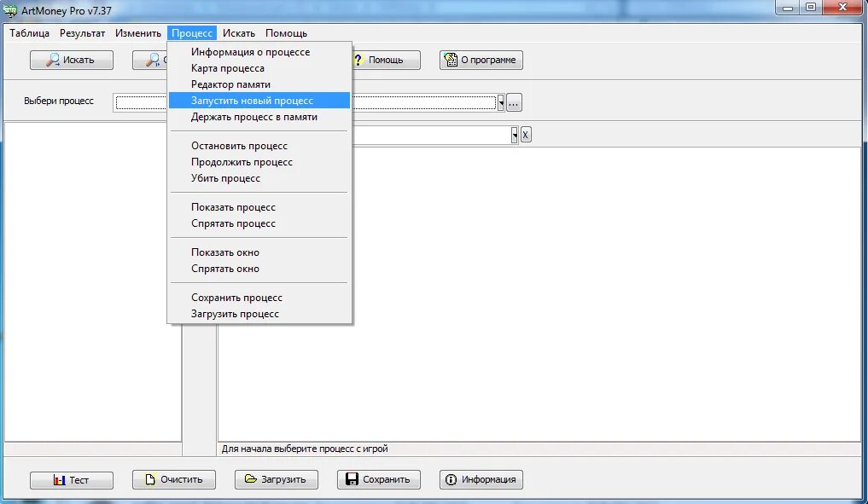Select Убить процесс menu item
Screen dimensions: 868x504
(x=259, y=178)
